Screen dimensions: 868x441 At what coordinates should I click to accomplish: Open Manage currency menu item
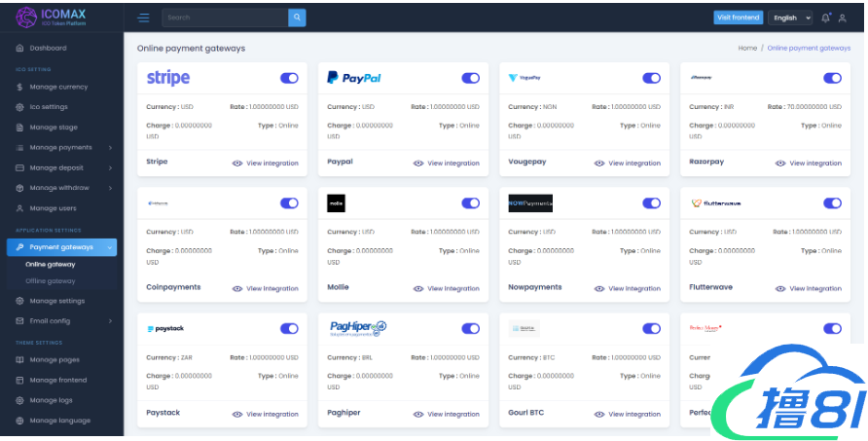57,87
